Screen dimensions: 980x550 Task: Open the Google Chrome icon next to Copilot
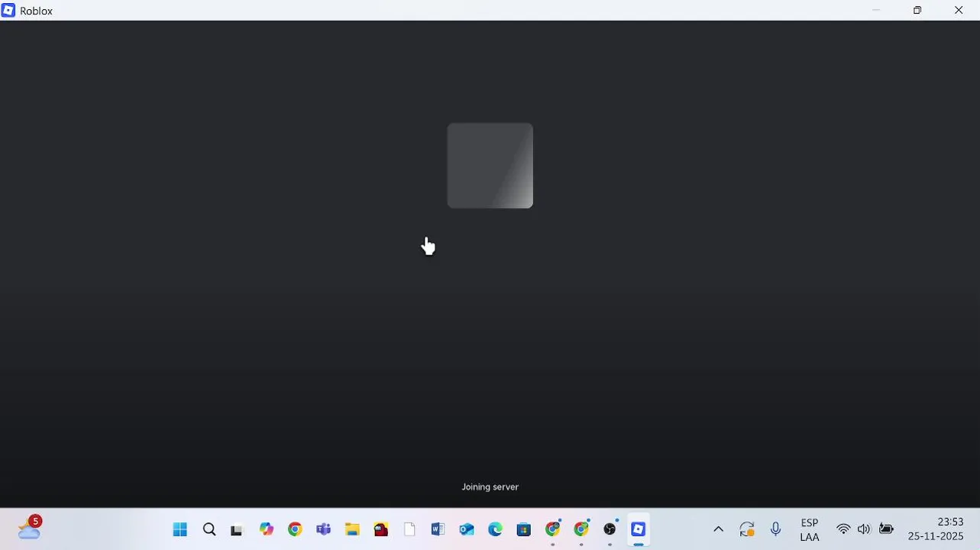pos(295,529)
